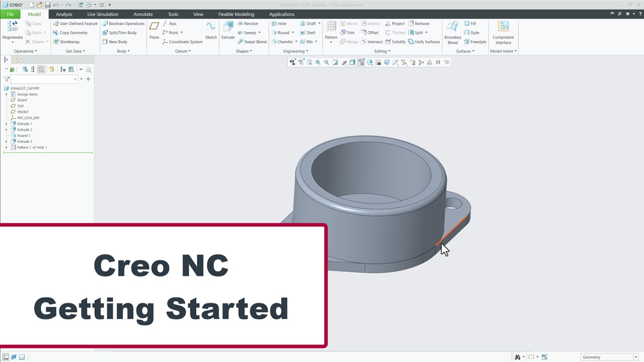The width and height of the screenshot is (644, 362).
Task: Click User-Defined Feature button
Action: (75, 24)
